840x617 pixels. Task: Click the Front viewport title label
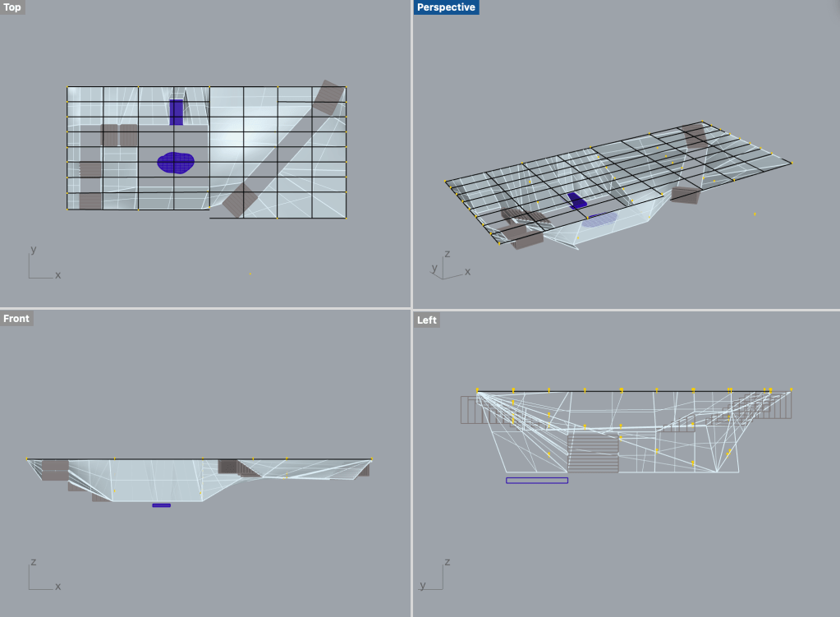click(16, 319)
